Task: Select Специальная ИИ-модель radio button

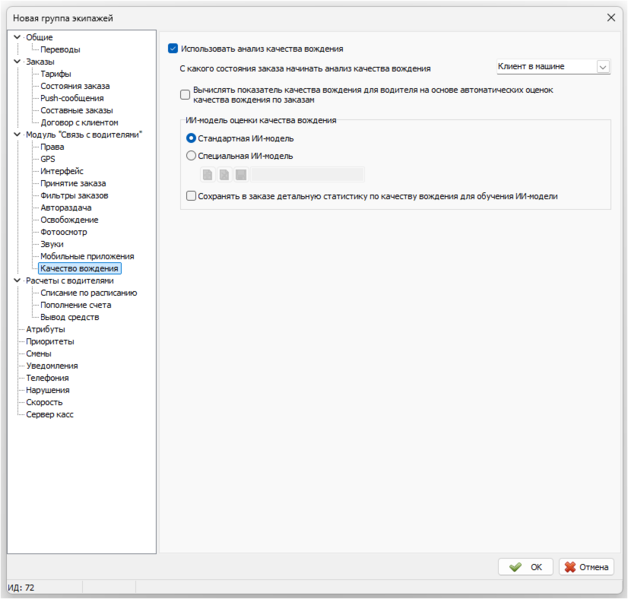Action: [x=191, y=155]
